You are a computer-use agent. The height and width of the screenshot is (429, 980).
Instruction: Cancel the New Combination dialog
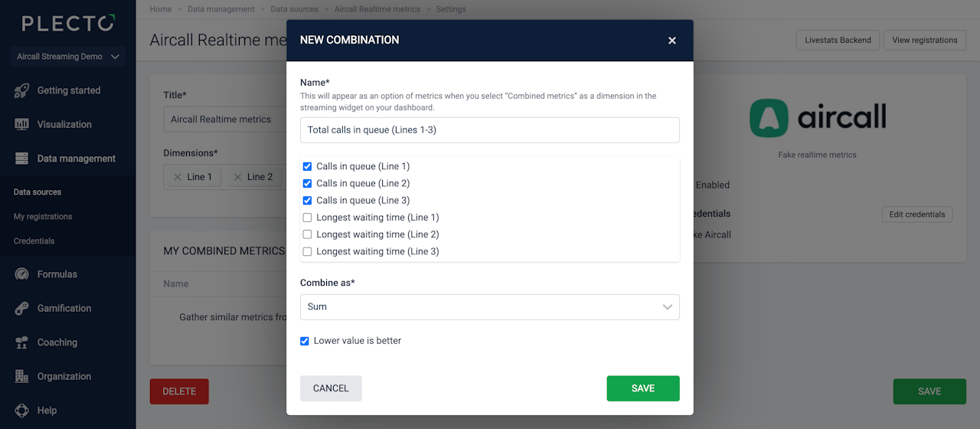tap(331, 388)
